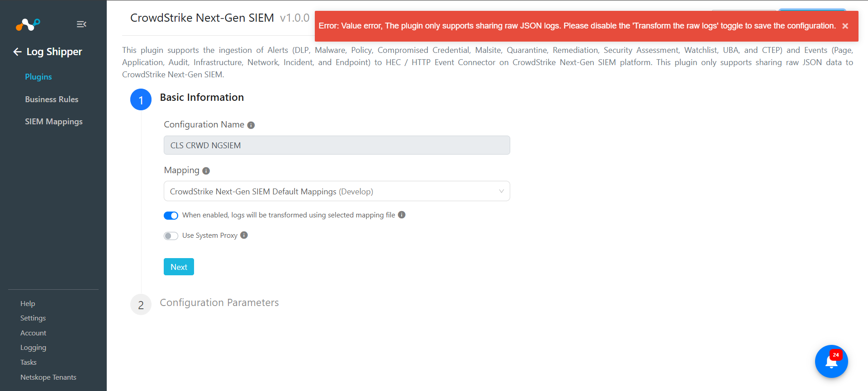
Task: Open the Netskope Tenants link
Action: coord(48,377)
